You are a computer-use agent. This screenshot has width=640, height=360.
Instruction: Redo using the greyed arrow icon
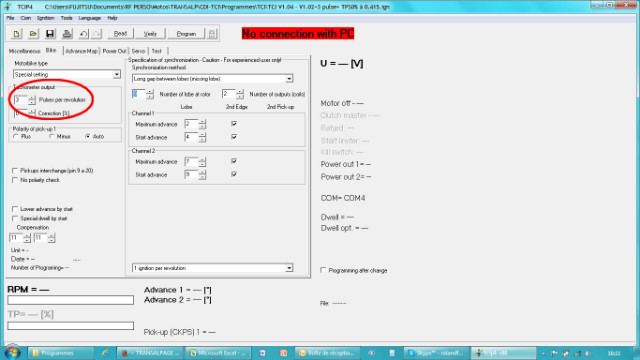[97, 34]
